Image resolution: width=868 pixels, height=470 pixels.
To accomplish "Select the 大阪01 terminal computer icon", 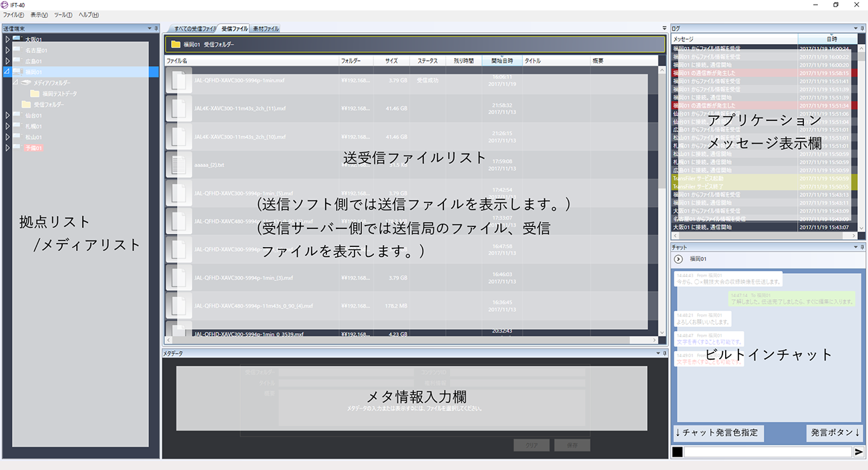I will pos(17,39).
